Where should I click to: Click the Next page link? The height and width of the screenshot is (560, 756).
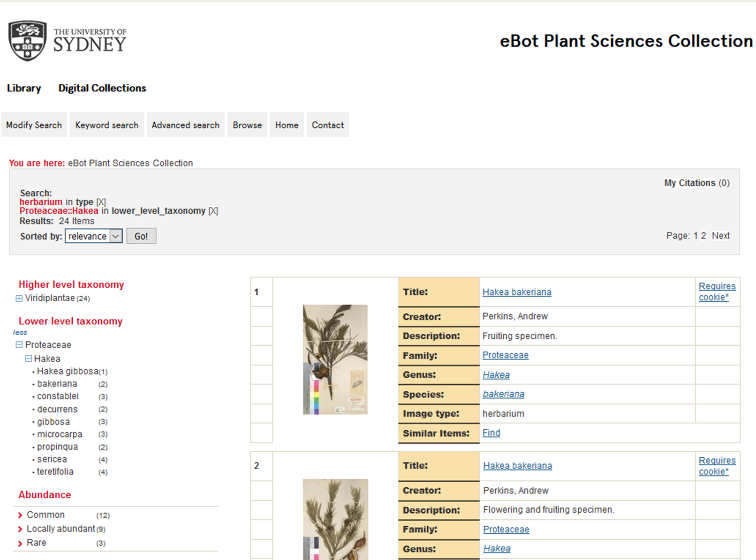721,236
